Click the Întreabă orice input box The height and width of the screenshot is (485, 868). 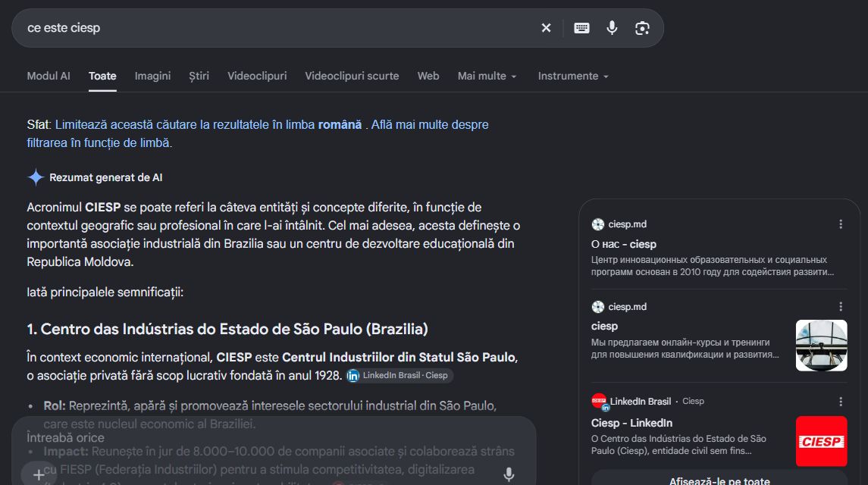(x=274, y=451)
